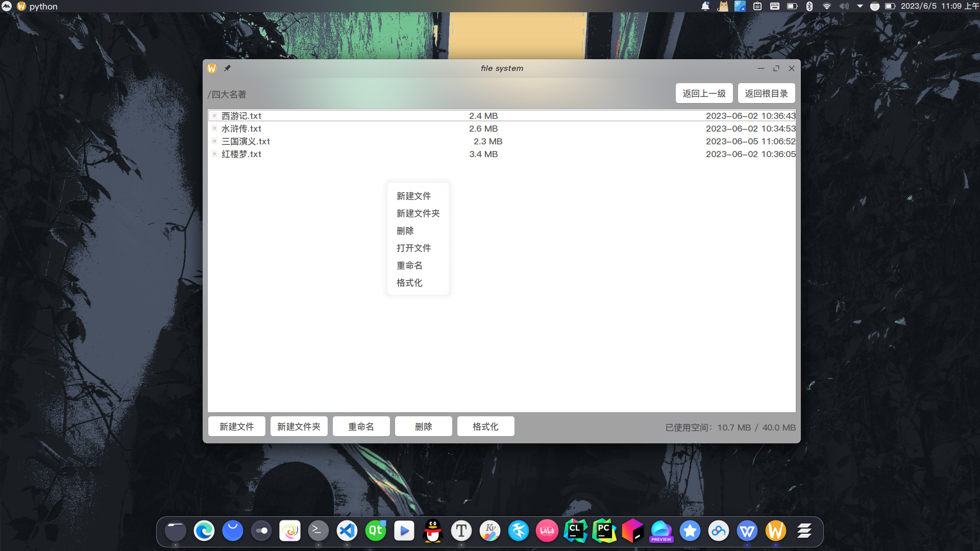Open QQ penguin app in dock
The height and width of the screenshot is (551, 980).
click(x=433, y=531)
